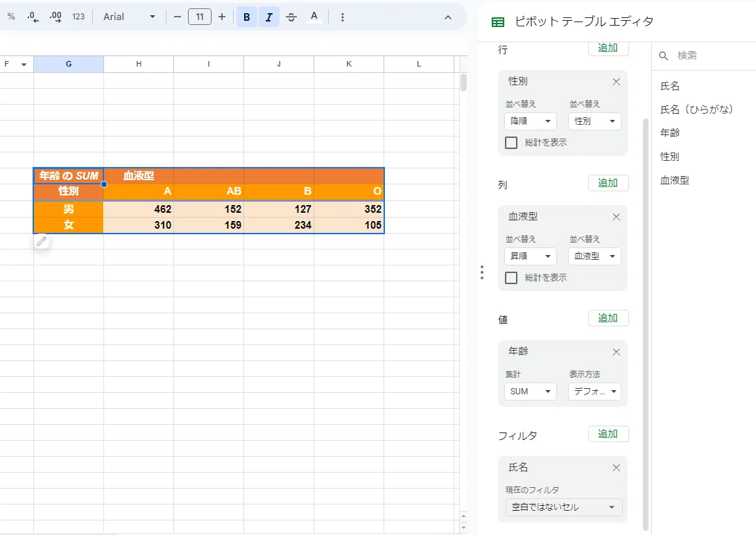This screenshot has height=535, width=756.
Task: Open the 性別 sort-by dropdown
Action: 594,121
